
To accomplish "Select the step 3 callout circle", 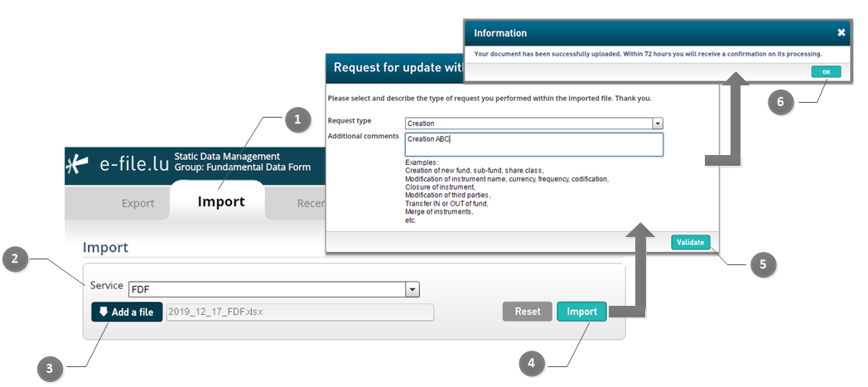I will 51,369.
